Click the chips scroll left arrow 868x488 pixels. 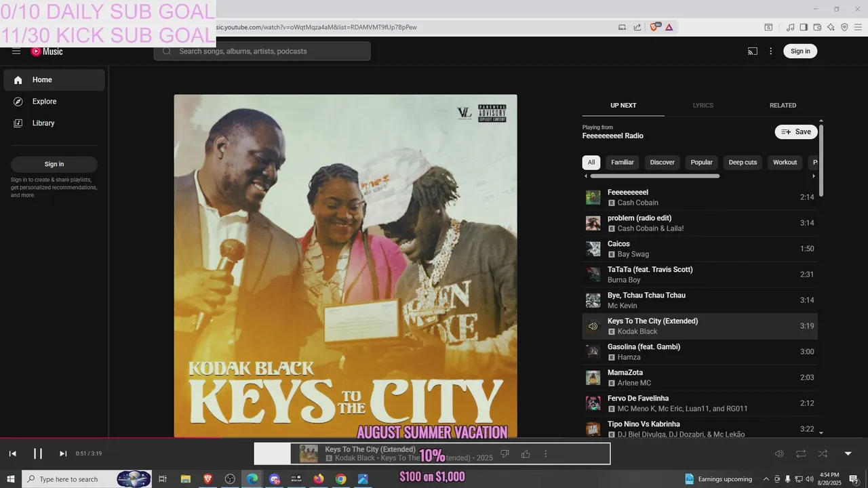coord(586,176)
